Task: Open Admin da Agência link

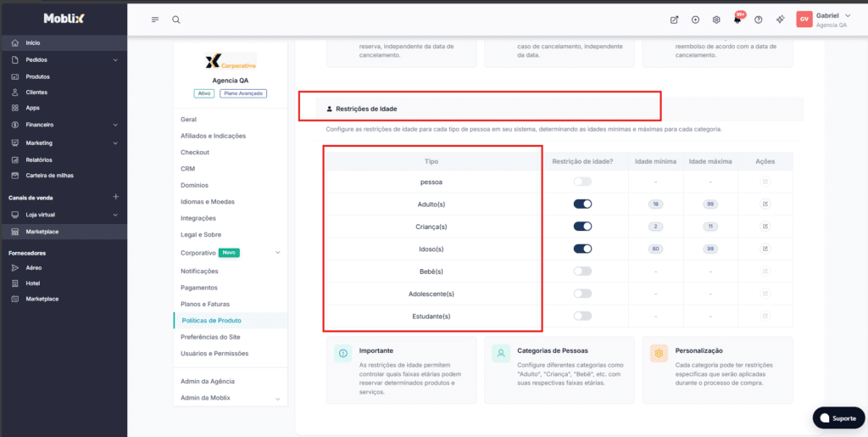Action: (208, 381)
